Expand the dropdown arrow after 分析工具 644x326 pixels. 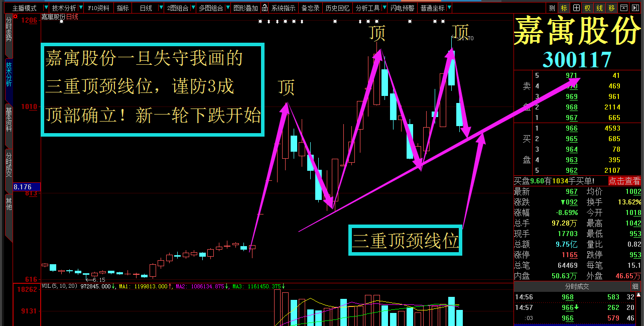point(384,8)
